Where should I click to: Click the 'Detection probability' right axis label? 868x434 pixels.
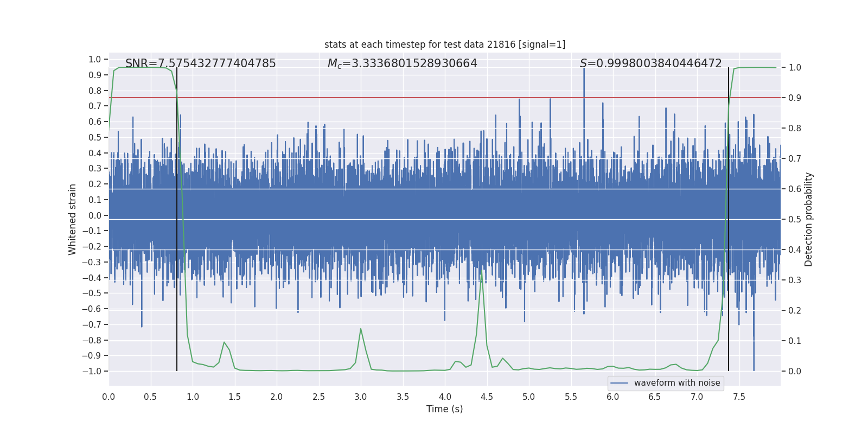coord(808,219)
